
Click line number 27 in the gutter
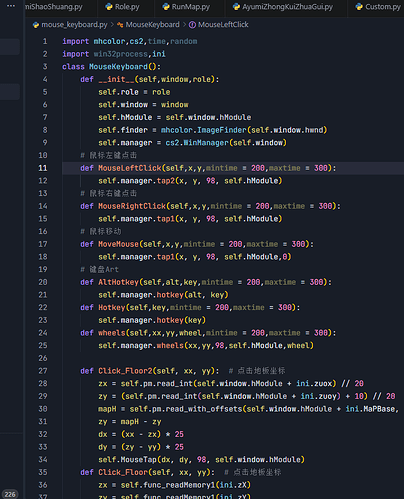[43, 371]
